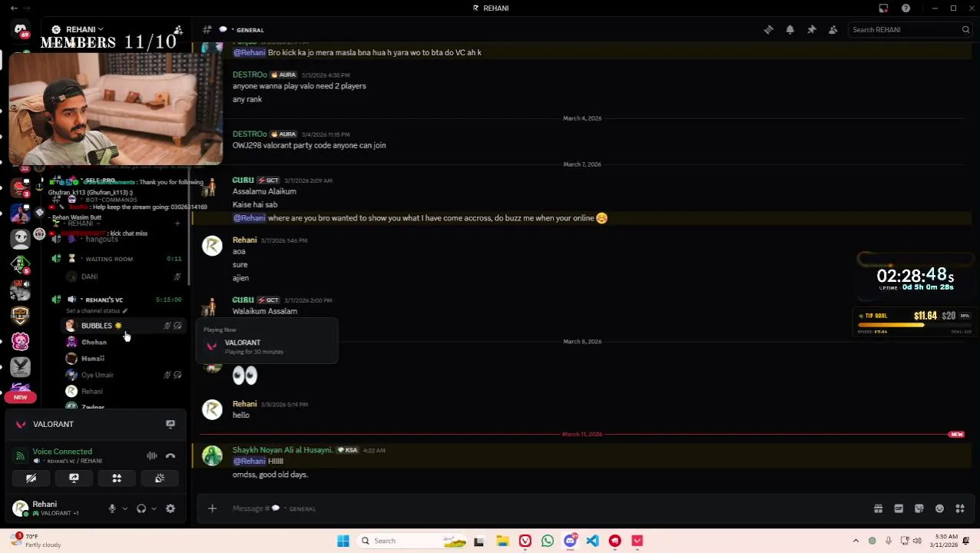Image resolution: width=980 pixels, height=553 pixels.
Task: Toggle camera in voice panel
Action: [x=31, y=478]
